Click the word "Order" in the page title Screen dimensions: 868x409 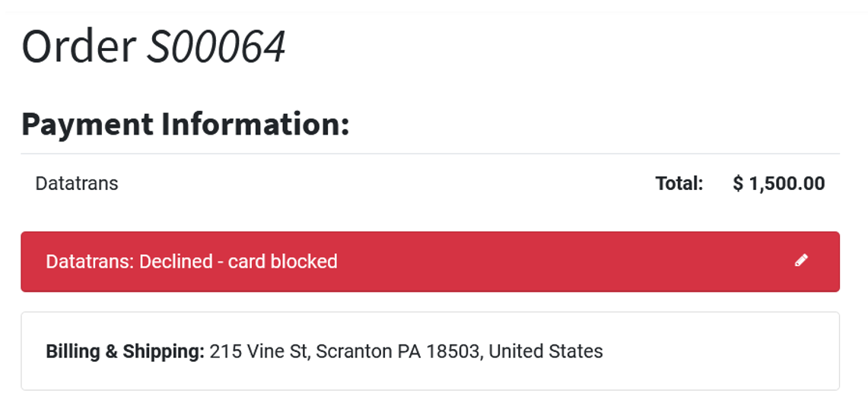pos(78,46)
